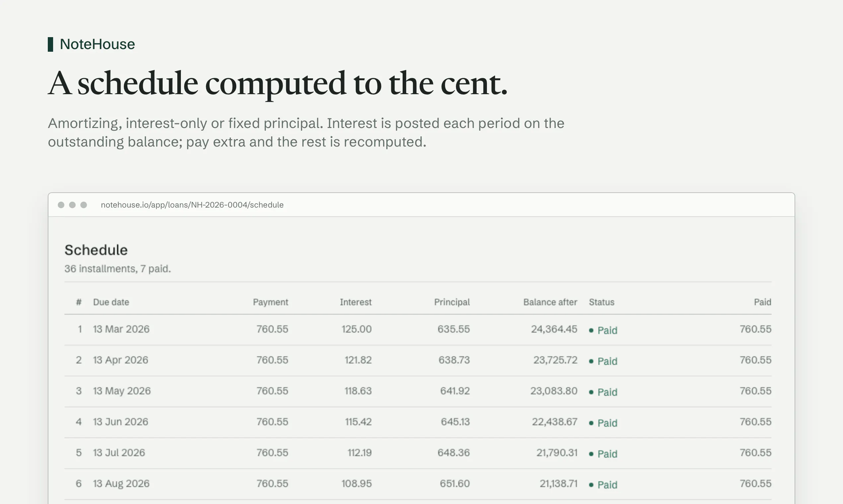Image resolution: width=843 pixels, height=504 pixels.
Task: Click the Paid status dot in row 1
Action: 591,331
